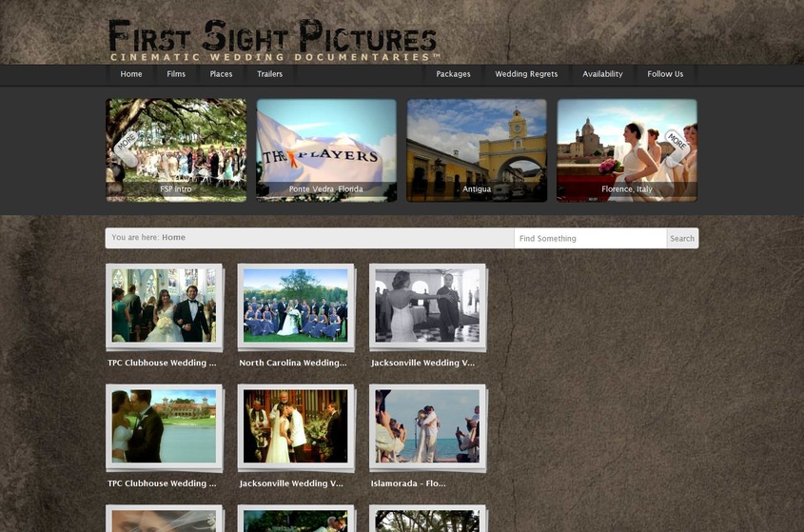Open the Packages page
The image size is (804, 532).
coord(453,74)
